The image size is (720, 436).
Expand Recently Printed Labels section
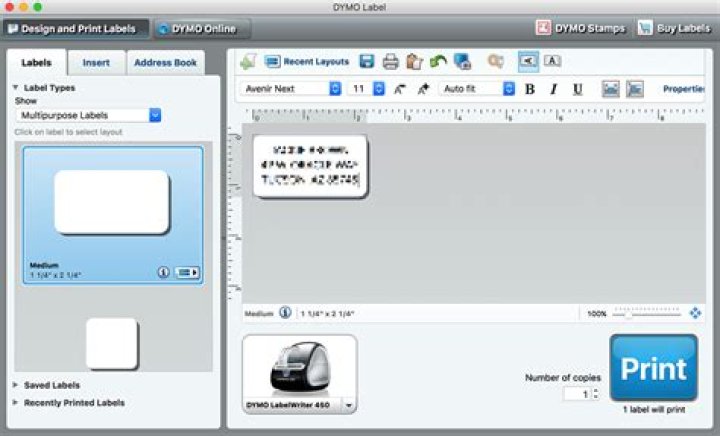(16, 402)
